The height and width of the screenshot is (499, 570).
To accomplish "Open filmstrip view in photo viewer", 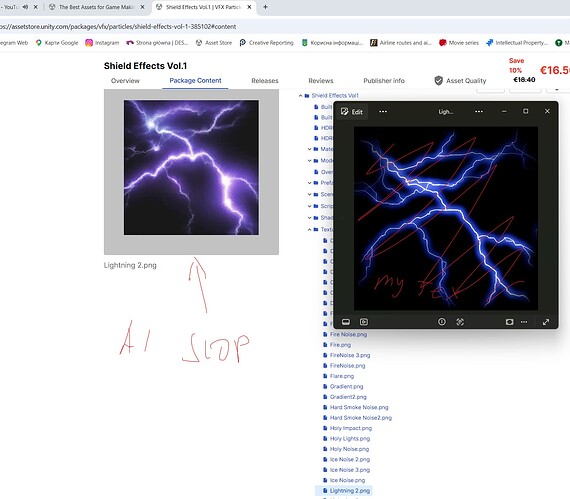I will [x=346, y=322].
